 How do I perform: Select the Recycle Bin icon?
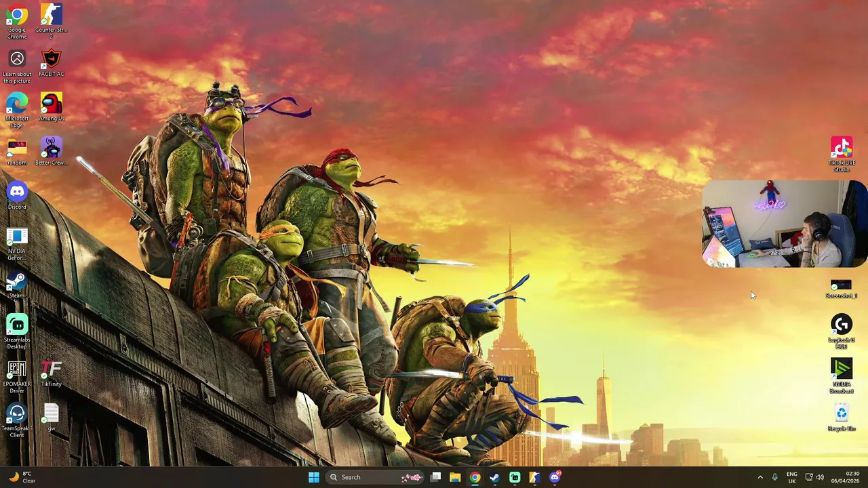click(x=842, y=418)
